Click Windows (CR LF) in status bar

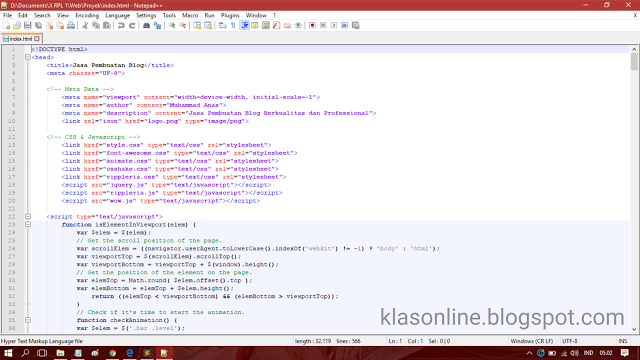click(531, 341)
